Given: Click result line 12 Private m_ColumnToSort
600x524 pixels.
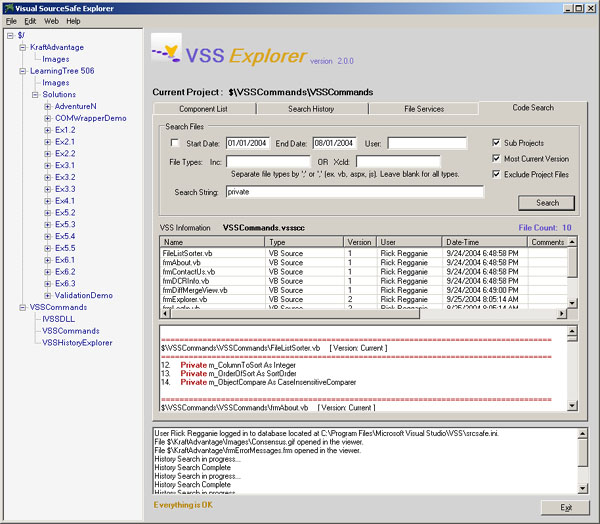Looking at the screenshot, I should tap(229, 365).
